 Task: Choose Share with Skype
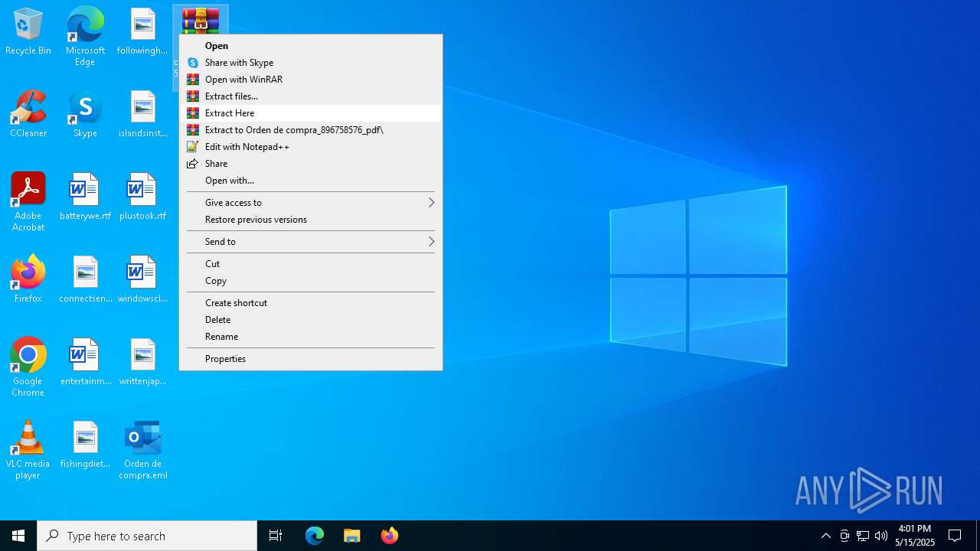(x=311, y=63)
